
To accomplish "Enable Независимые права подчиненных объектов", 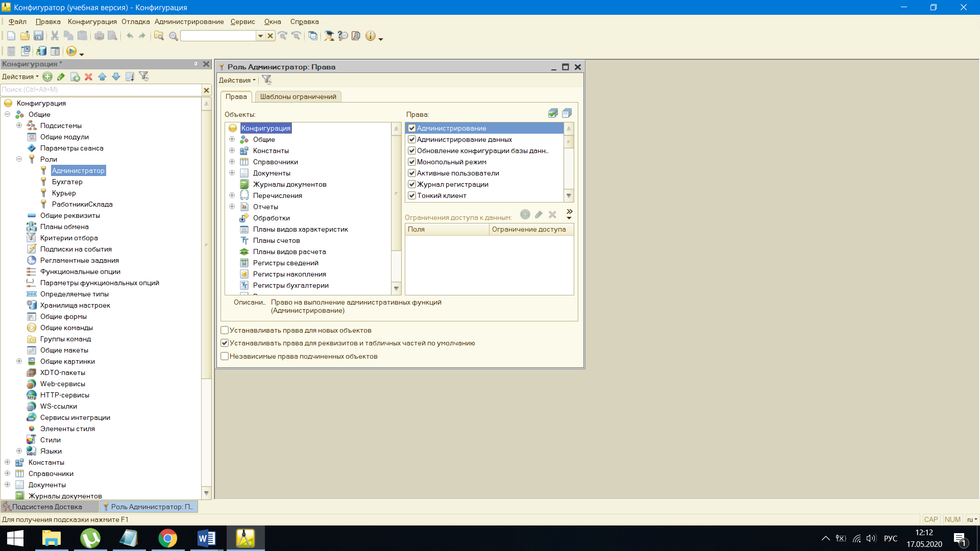I will 225,356.
